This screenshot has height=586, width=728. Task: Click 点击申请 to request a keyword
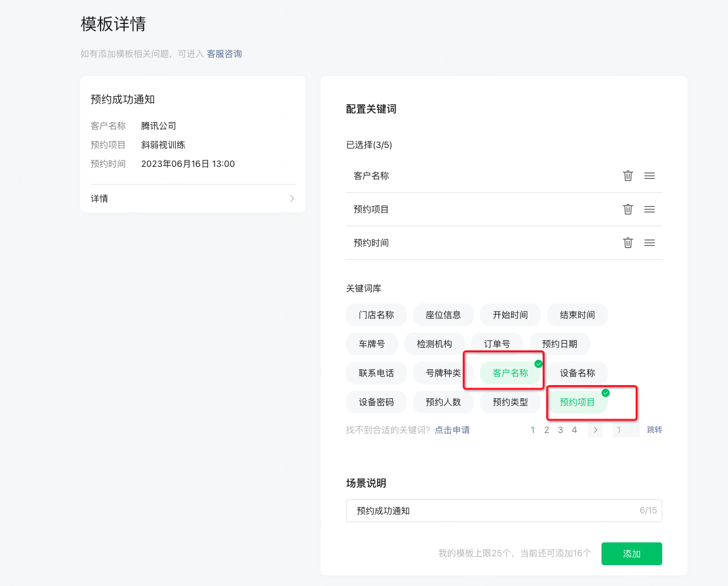[452, 430]
